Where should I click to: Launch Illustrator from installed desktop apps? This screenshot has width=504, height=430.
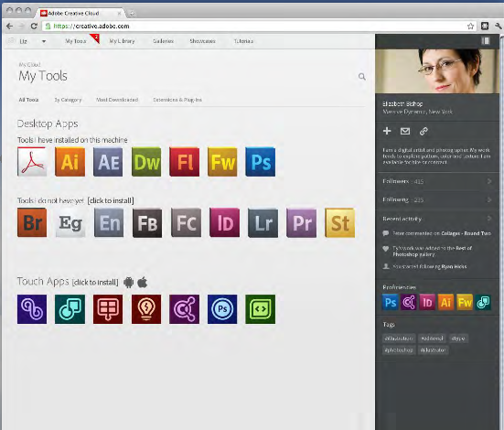click(x=70, y=162)
